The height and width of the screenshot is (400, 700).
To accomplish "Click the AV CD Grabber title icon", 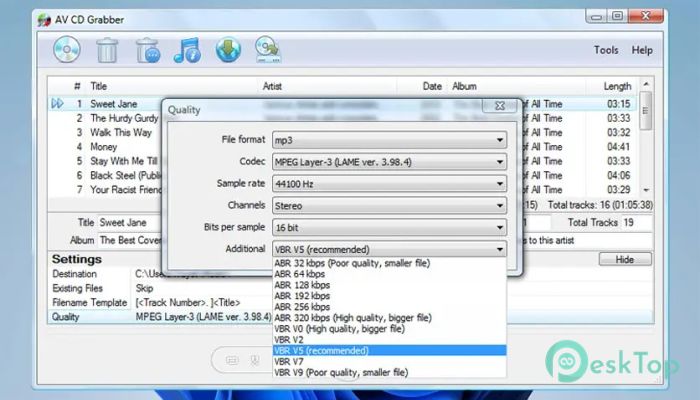I will (44, 20).
